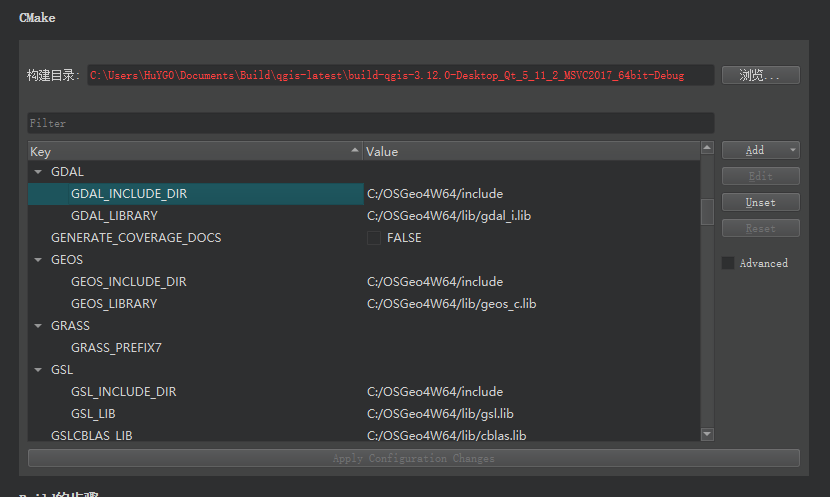Select the GRASS_PREFIX7 entry
Image resolution: width=830 pixels, height=497 pixels.
(x=116, y=348)
